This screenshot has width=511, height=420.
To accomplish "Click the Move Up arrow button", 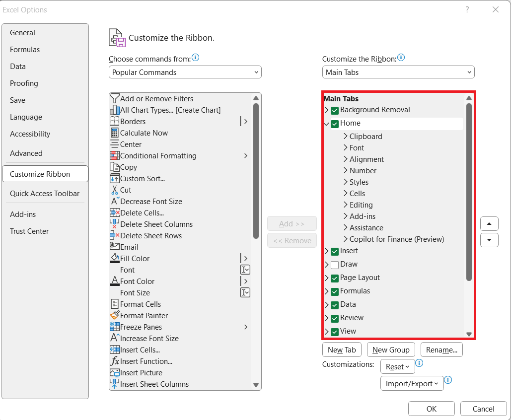I will pos(489,223).
